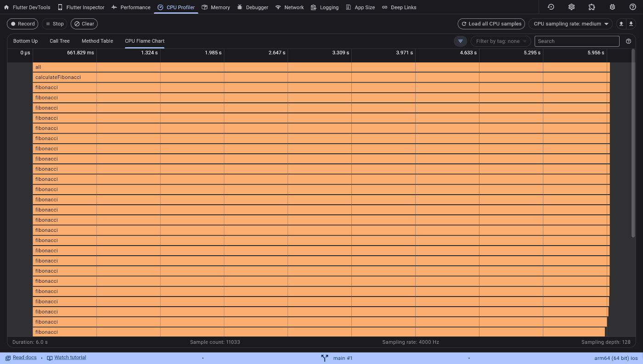Viewport: 643px width, 364px height.
Task: Select the CPU Profiler tab
Action: tap(176, 7)
